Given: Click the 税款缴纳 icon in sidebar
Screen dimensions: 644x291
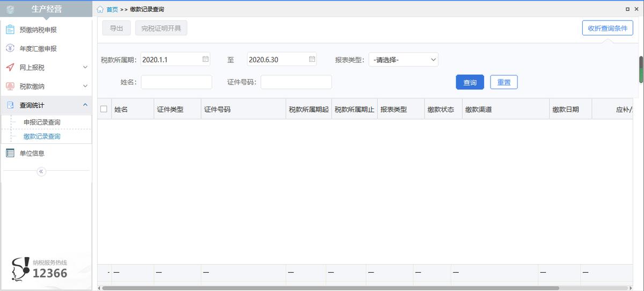Looking at the screenshot, I should (10, 86).
